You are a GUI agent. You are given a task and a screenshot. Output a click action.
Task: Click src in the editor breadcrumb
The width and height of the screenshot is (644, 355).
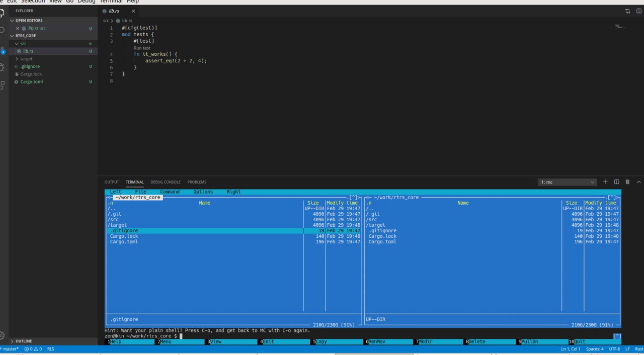coord(106,21)
